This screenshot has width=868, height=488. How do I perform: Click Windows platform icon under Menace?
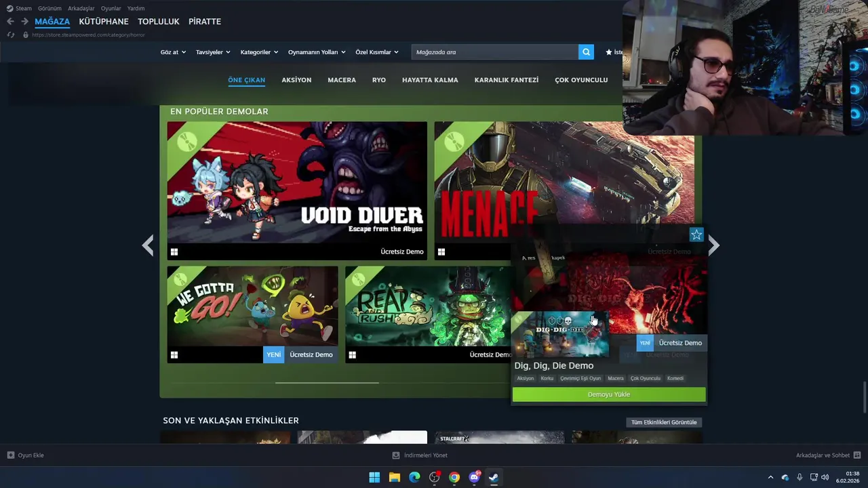click(x=441, y=252)
